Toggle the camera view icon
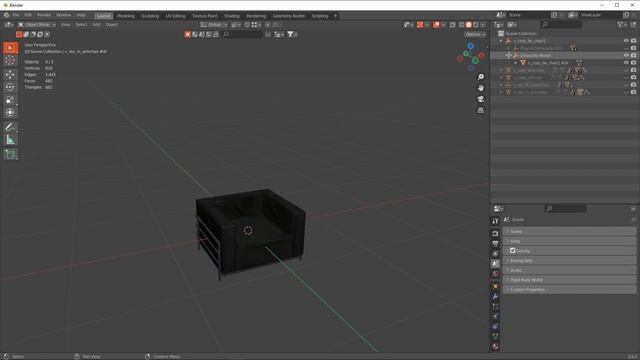The height and width of the screenshot is (360, 640). tap(481, 99)
